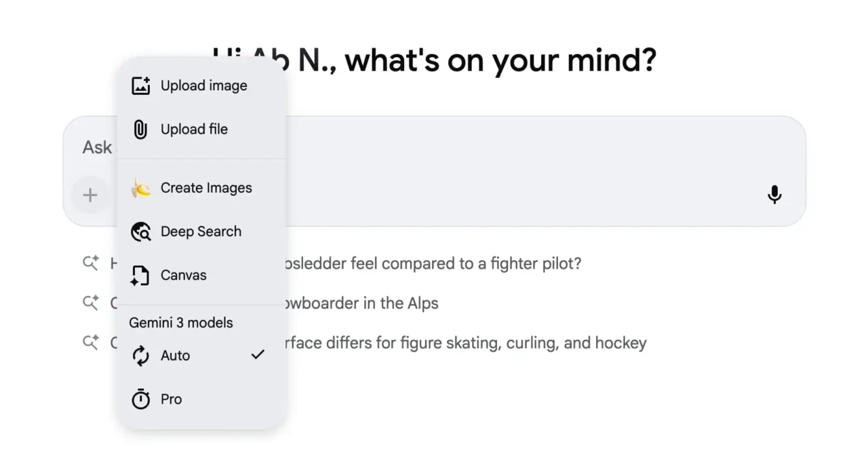Click the Upload image icon
Image resolution: width=868 pixels, height=468 pixels.
click(x=140, y=85)
